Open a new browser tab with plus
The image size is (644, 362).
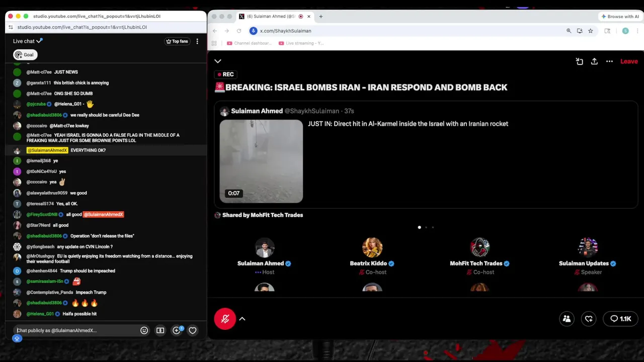tap(320, 17)
